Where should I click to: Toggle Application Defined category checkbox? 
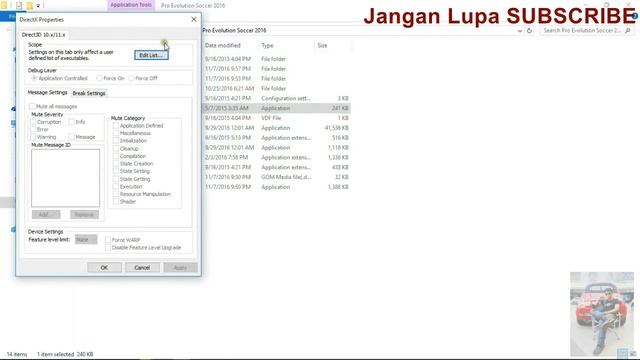(116, 125)
